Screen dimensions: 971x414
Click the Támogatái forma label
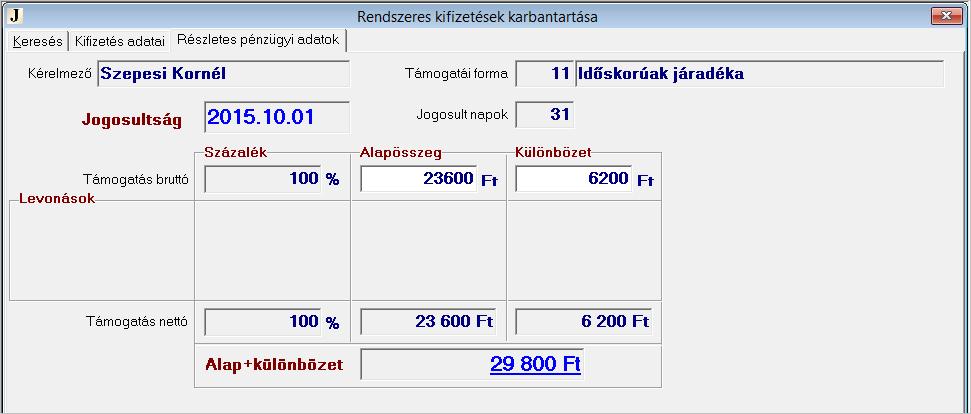pos(456,74)
